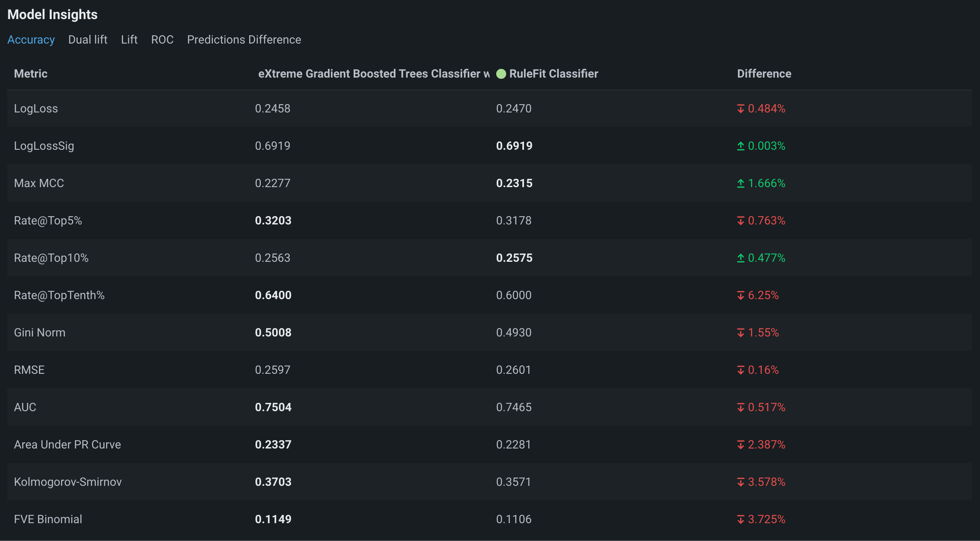980x541 pixels.
Task: Click the green up arrow next to 1.666%
Action: 740,183
